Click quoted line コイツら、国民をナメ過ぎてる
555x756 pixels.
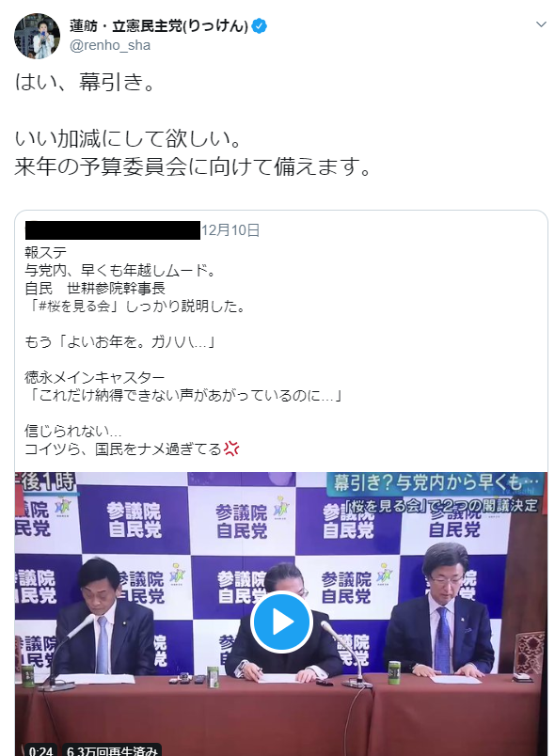[x=123, y=449]
